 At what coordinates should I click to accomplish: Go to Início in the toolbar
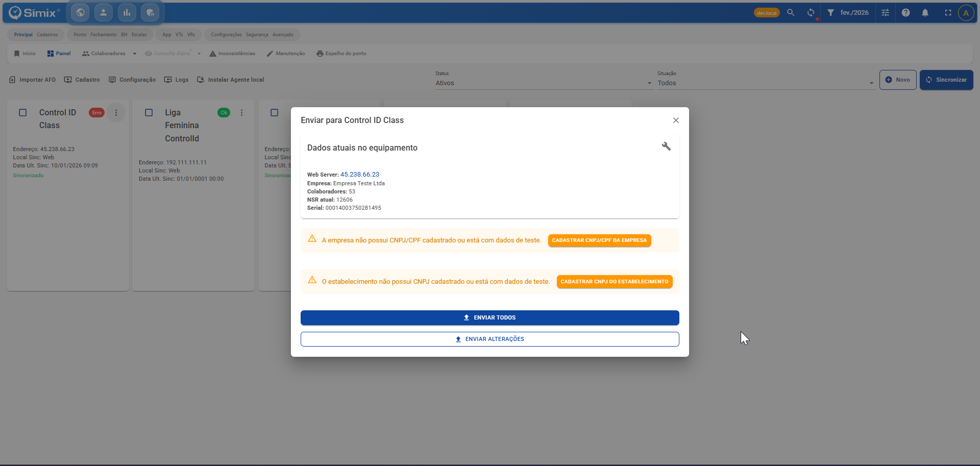pyautogui.click(x=24, y=54)
